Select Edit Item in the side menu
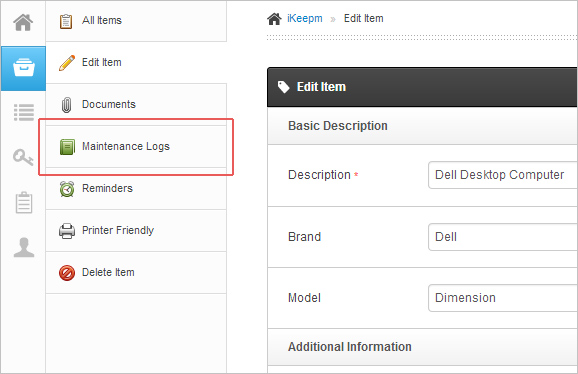 point(136,63)
